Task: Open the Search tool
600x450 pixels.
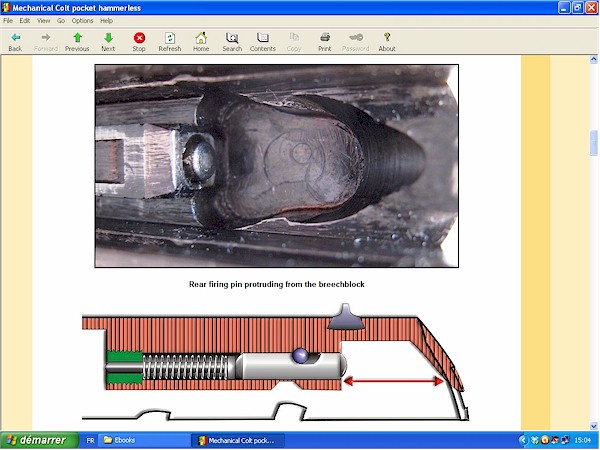Action: click(x=232, y=42)
